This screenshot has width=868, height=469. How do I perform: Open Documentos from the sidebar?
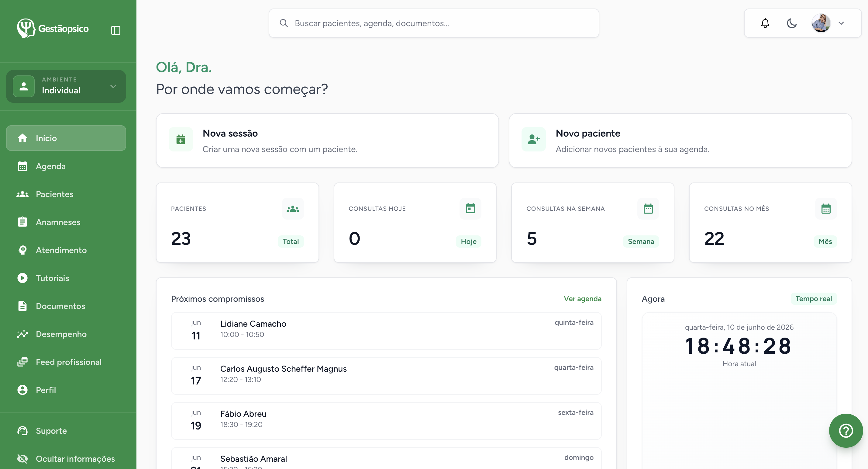(x=66, y=306)
